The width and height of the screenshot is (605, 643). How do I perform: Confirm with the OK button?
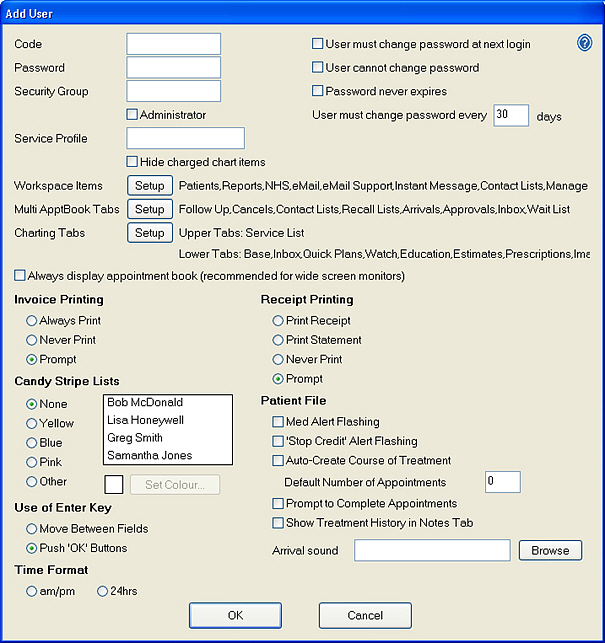click(x=235, y=615)
